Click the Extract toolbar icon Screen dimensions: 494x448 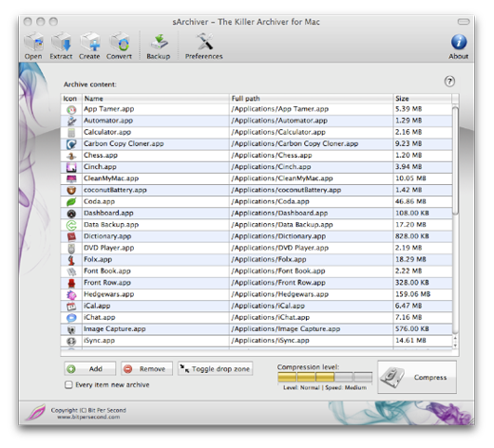61,42
